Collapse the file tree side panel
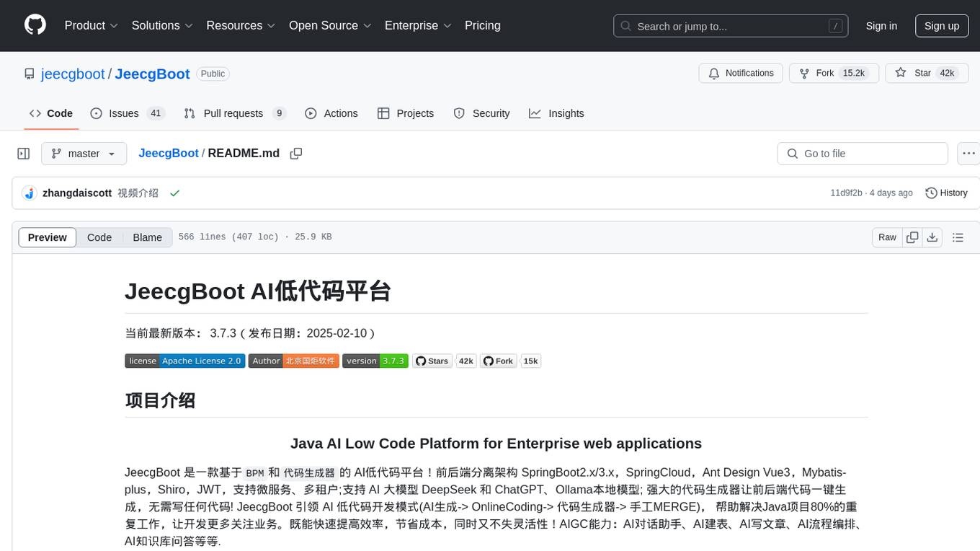The height and width of the screenshot is (551, 980). pos(24,154)
